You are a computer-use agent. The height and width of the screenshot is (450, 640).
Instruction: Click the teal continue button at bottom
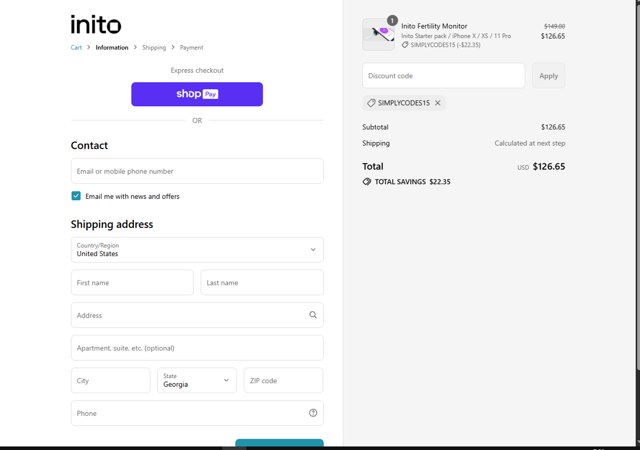(x=280, y=443)
